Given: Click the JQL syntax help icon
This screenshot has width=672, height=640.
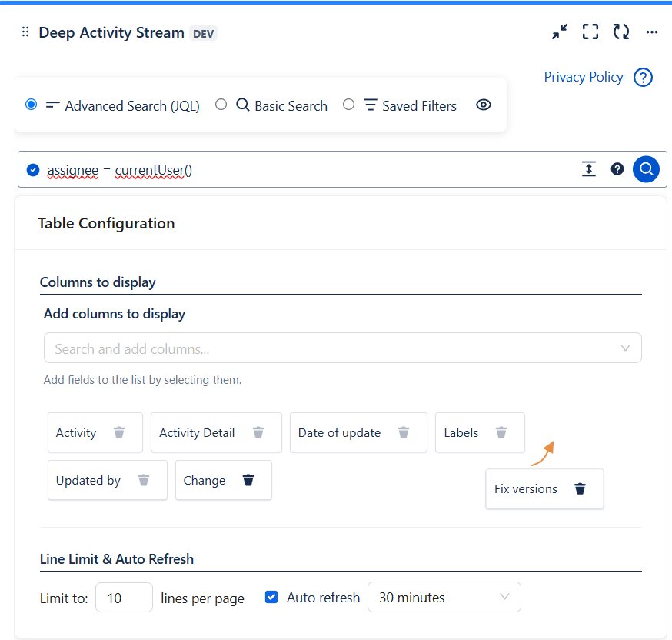Looking at the screenshot, I should (x=617, y=169).
